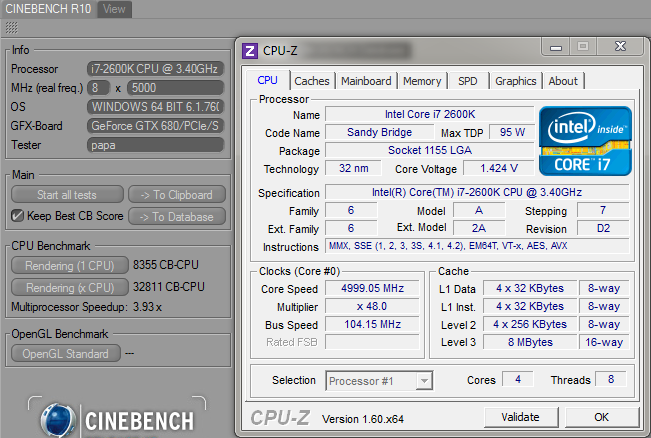Start the OpenGL Standard benchmark
Viewport: 651px width, 438px height.
tap(66, 354)
